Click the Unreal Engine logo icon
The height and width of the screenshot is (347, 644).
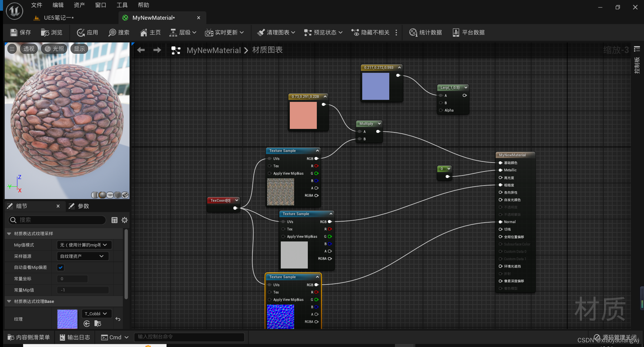tap(14, 10)
